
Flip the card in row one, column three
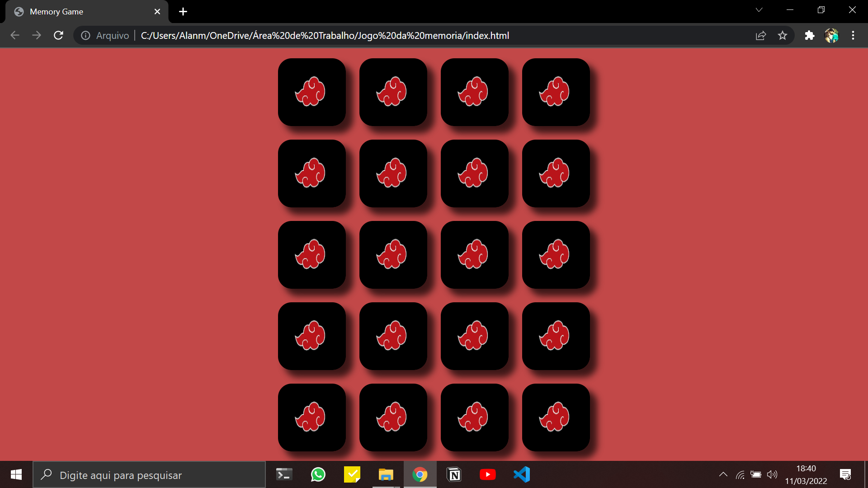(475, 92)
